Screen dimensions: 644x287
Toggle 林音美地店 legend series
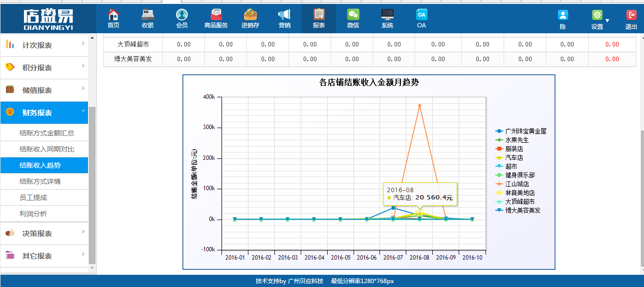[515, 193]
